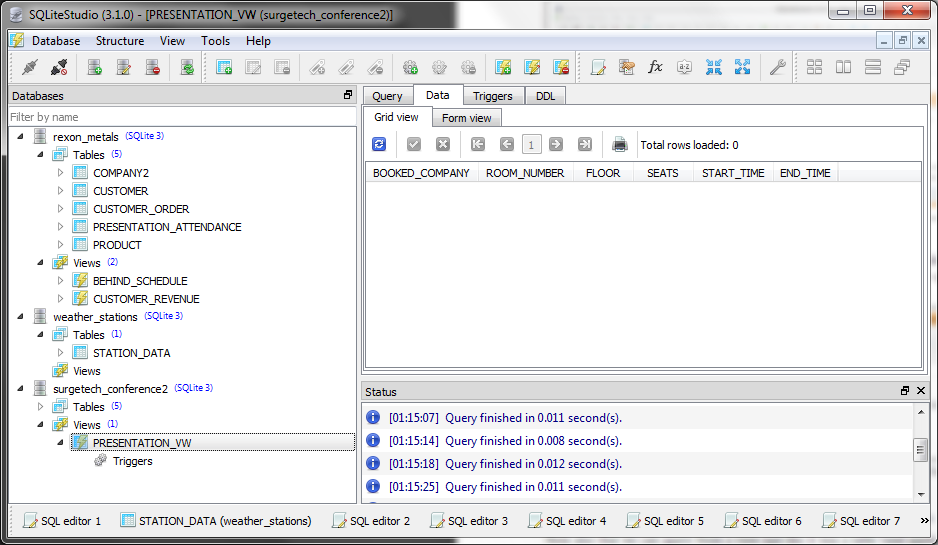938x545 pixels.
Task: Open configuration with the wrench icon
Action: [777, 67]
